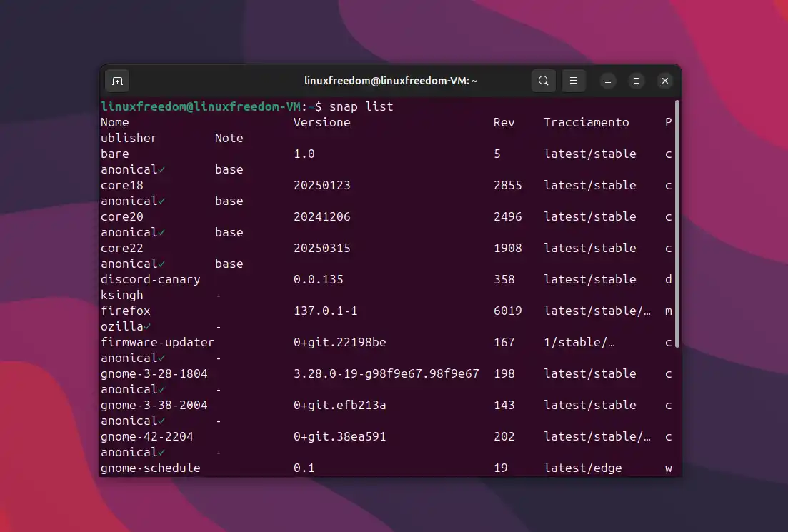Select the 'bare' package name
Image resolution: width=788 pixels, height=532 pixels.
click(114, 154)
